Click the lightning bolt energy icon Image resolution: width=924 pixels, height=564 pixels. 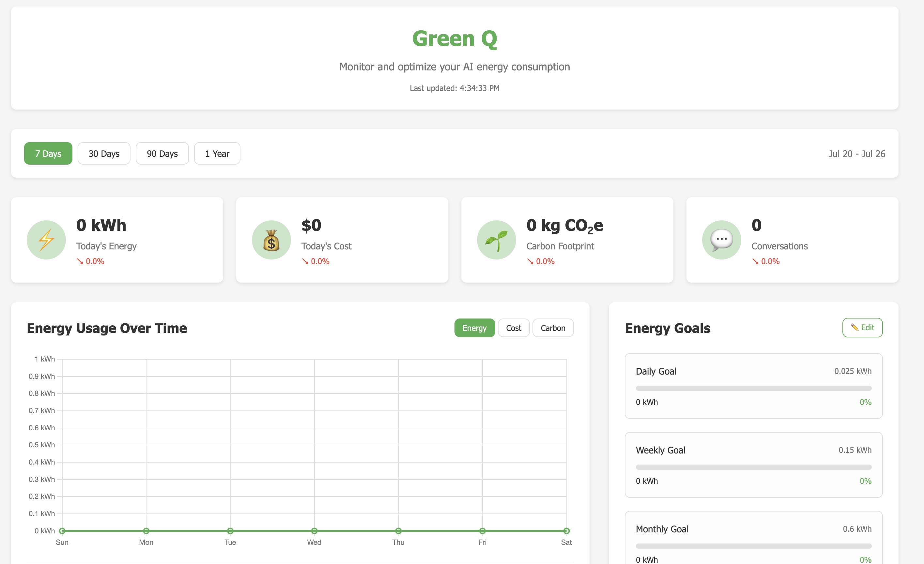pos(46,240)
